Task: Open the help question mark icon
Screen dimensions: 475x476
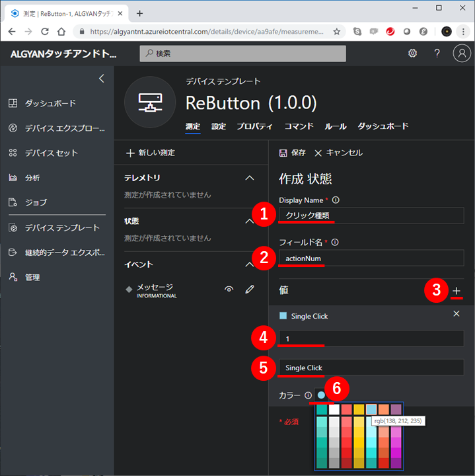Action: click(x=437, y=54)
